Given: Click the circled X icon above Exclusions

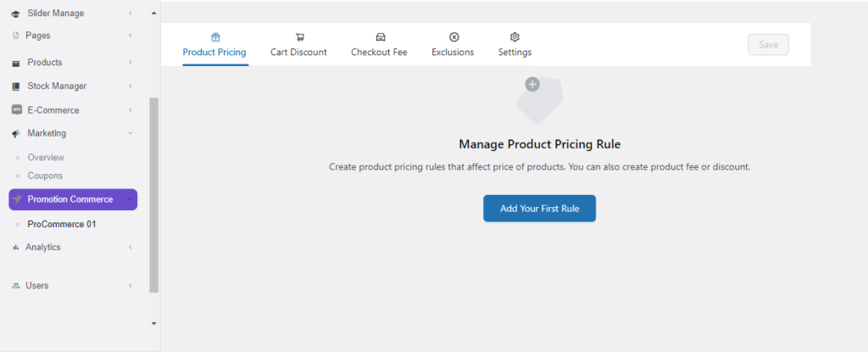Looking at the screenshot, I should (x=453, y=37).
